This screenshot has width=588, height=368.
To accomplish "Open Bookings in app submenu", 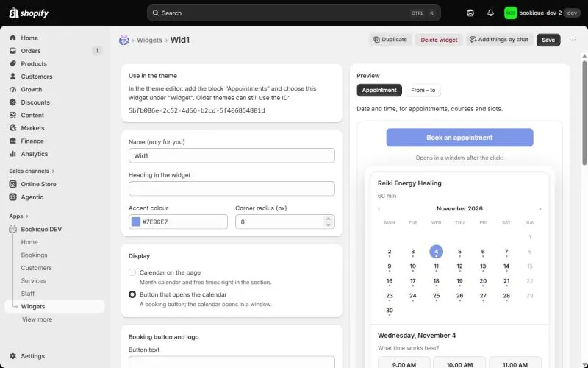I will pyautogui.click(x=34, y=255).
